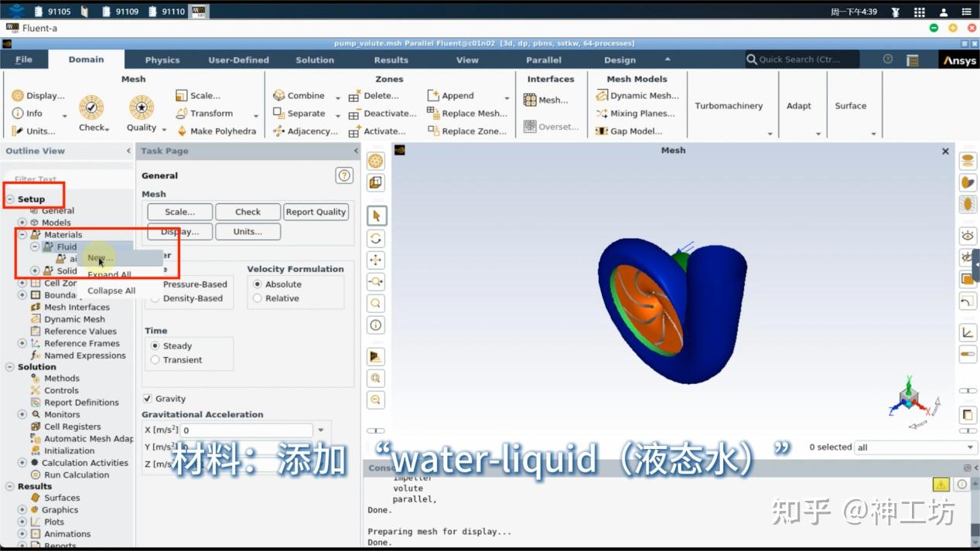Click the help icon in Task Page

[x=344, y=175]
